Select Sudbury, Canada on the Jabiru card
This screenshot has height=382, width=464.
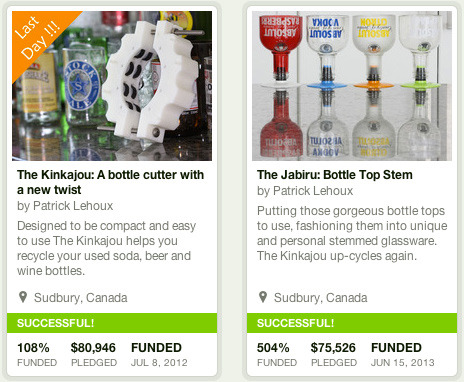click(321, 298)
